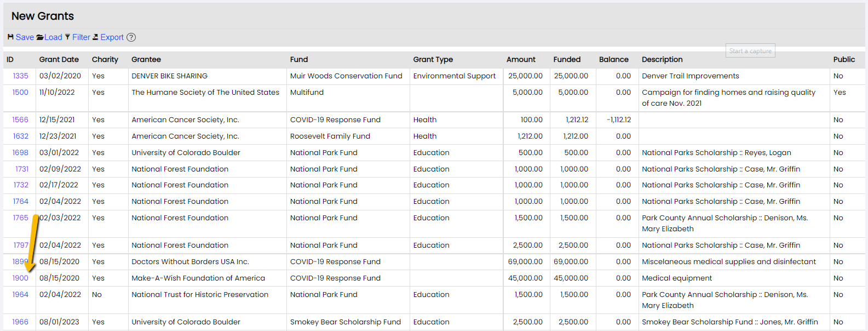Open the Filter option
The width and height of the screenshot is (868, 331).
[81, 37]
